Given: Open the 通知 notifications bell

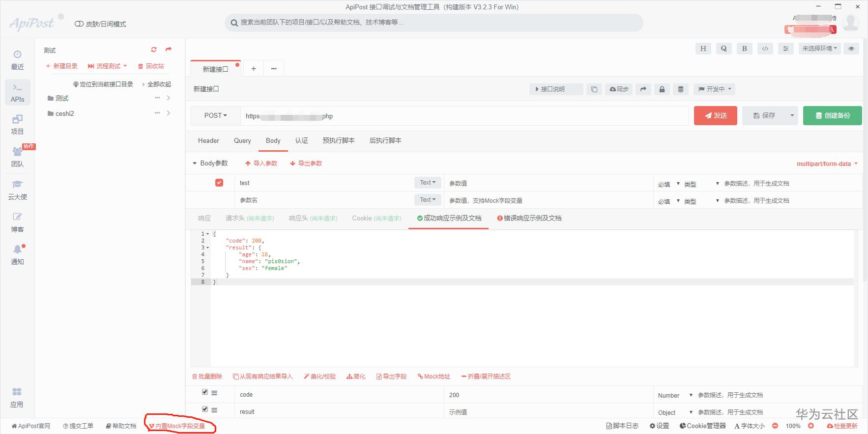Looking at the screenshot, I should click(x=17, y=255).
